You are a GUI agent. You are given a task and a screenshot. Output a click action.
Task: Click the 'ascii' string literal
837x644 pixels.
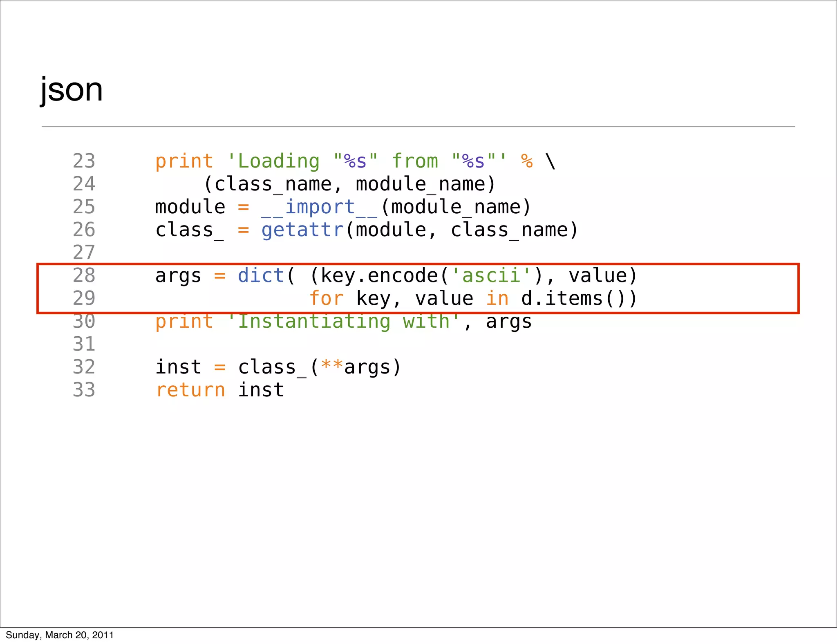pyautogui.click(x=492, y=275)
